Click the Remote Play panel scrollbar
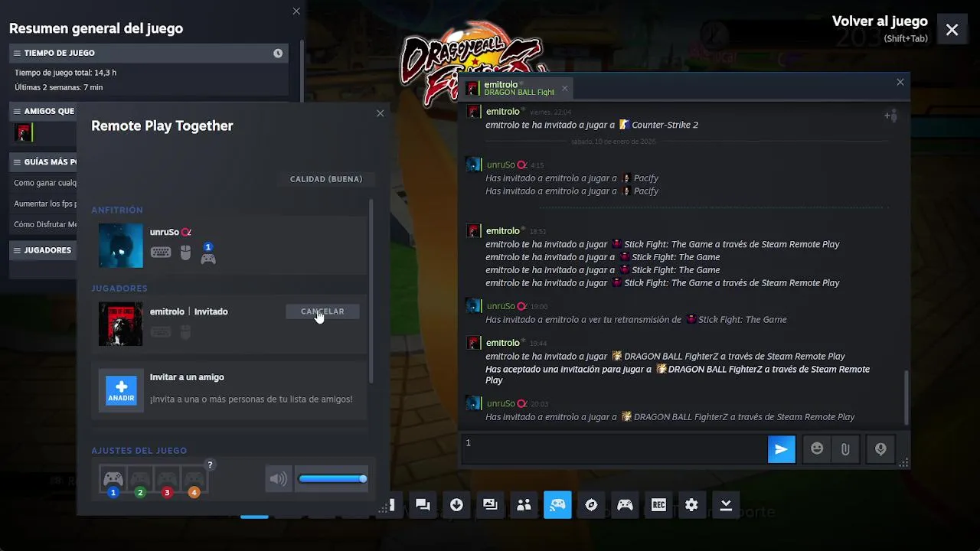Screen dimensions: 980x551 click(x=371, y=291)
